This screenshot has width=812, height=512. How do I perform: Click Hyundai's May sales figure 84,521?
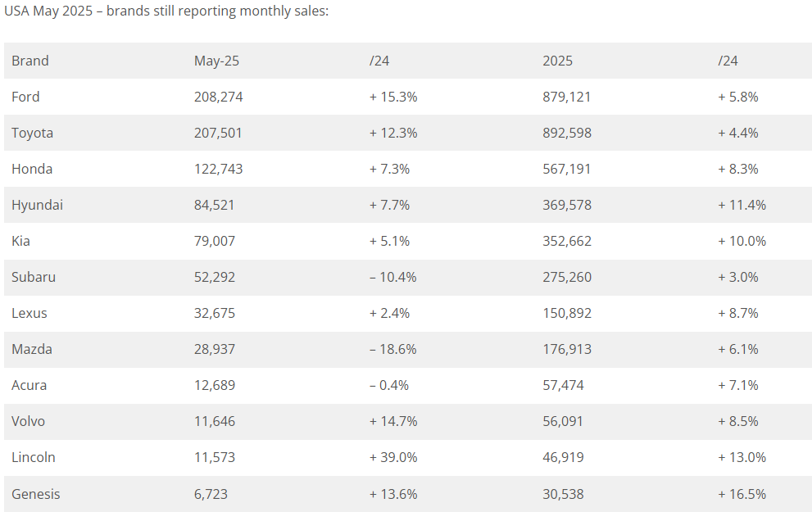tap(214, 205)
